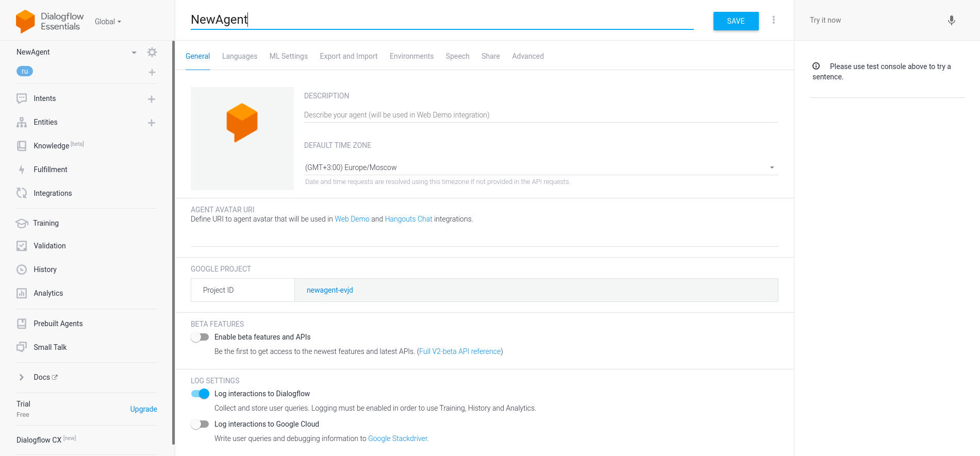Click the Analytics bar chart icon
980x456 pixels.
[22, 293]
